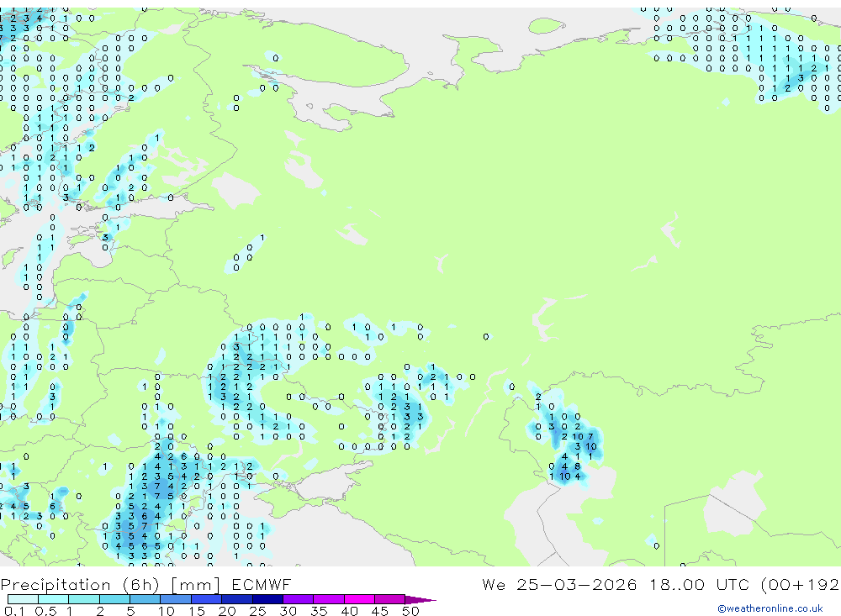Click the legend scale label '15'
The width and height of the screenshot is (841, 616).
(197, 611)
